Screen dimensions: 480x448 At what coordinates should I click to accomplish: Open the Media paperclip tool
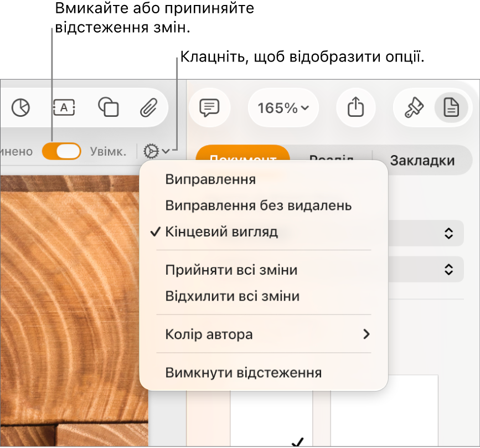coord(149,107)
